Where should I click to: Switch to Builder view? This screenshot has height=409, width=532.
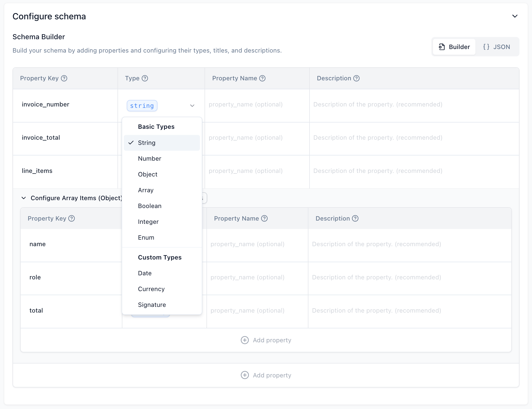454,47
